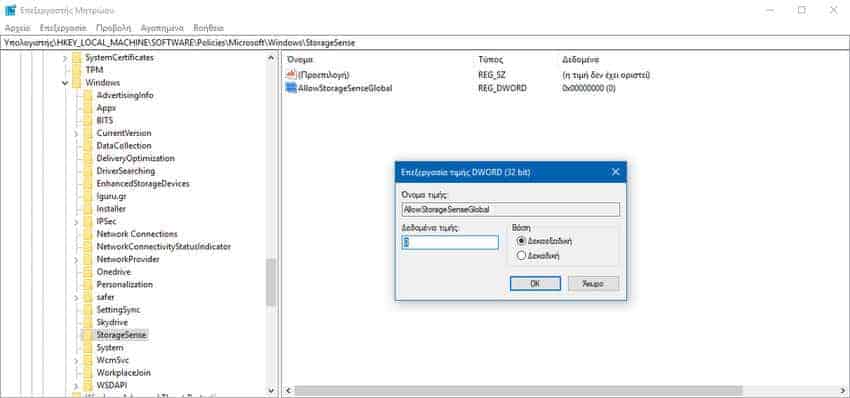Image resolution: width=850 pixels, height=398 pixels.
Task: Open the Αγαπημένα menu
Action: 162,28
